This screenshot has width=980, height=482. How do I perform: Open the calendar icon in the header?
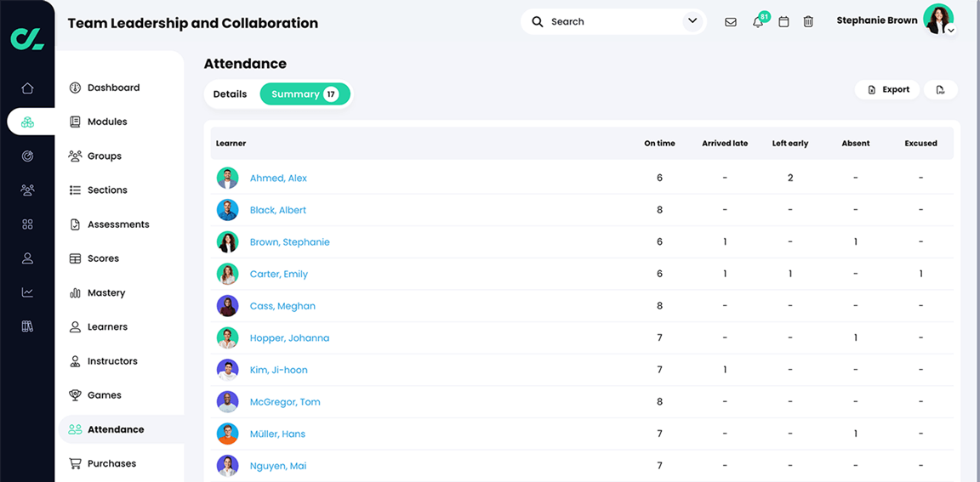(783, 22)
